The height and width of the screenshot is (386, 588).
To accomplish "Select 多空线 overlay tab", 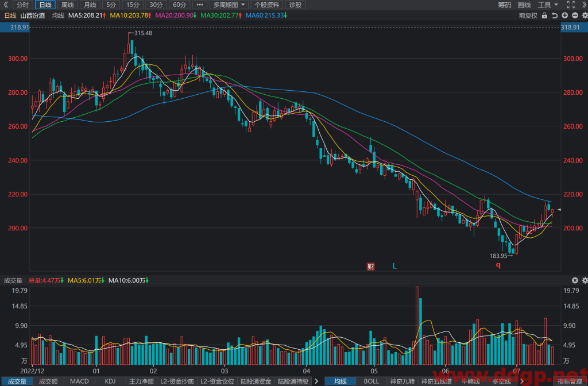I will pyautogui.click(x=501, y=381).
